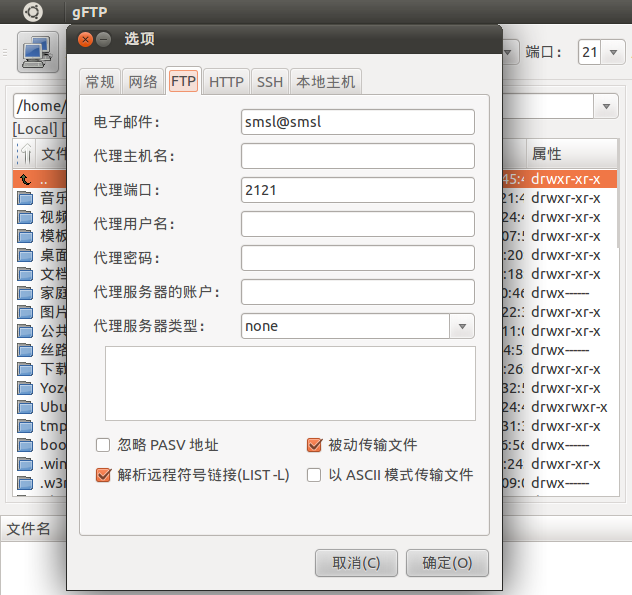
Task: Switch to 本地主机 tab
Action: tap(326, 82)
